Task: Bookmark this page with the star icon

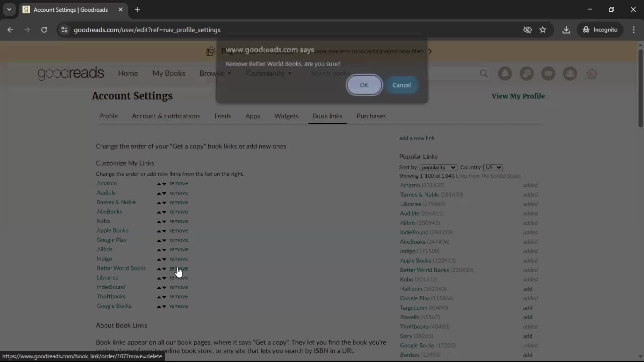Action: (x=543, y=30)
